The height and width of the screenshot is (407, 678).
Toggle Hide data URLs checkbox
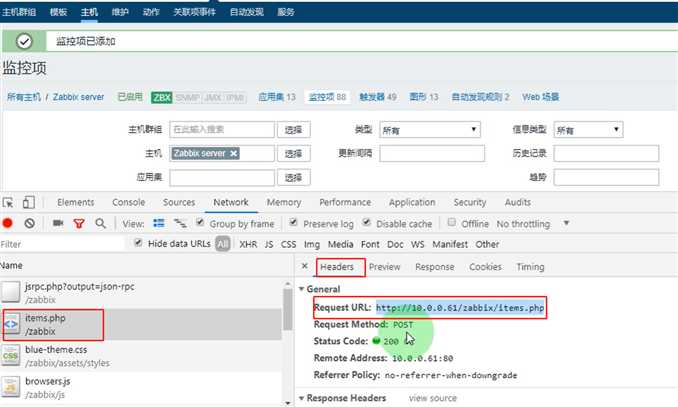point(138,242)
